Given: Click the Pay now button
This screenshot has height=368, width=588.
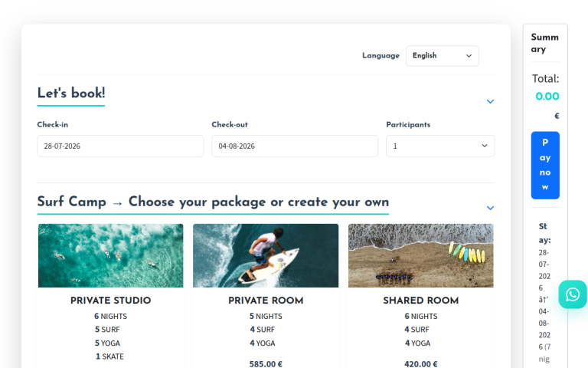Looking at the screenshot, I should [x=545, y=166].
